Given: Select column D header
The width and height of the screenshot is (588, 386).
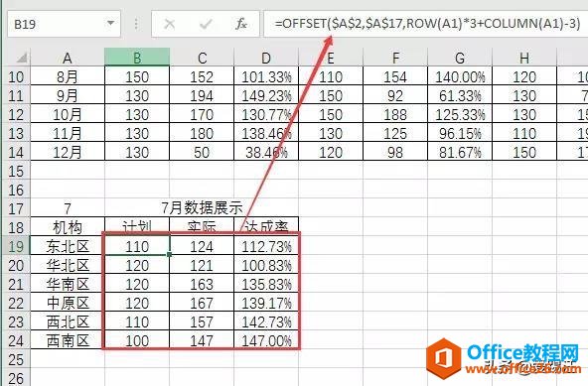Looking at the screenshot, I should (x=266, y=58).
